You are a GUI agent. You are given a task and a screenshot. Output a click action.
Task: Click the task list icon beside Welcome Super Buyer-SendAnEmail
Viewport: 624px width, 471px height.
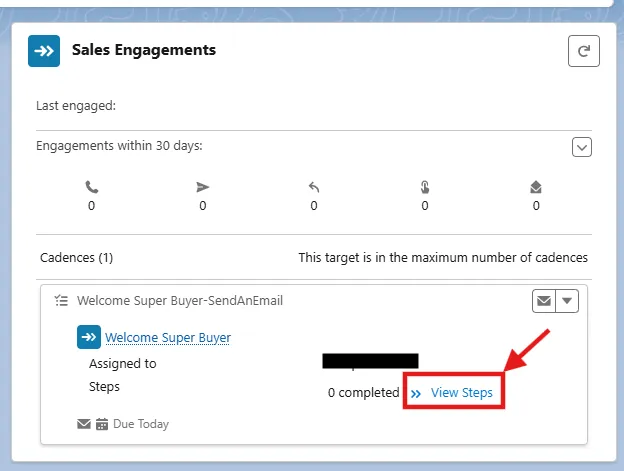pos(62,300)
